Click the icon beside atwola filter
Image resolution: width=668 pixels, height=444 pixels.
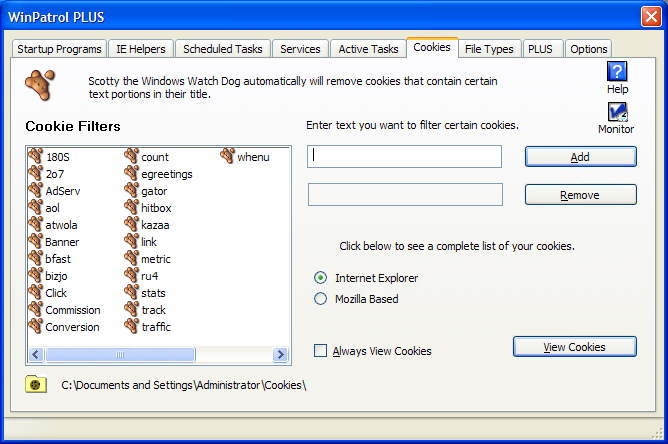point(36,224)
